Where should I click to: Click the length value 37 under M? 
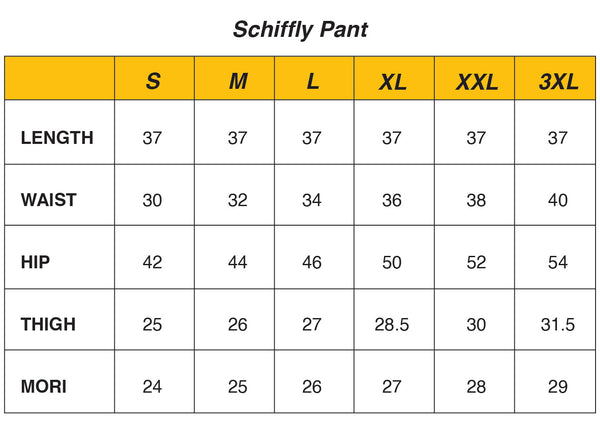point(237,138)
